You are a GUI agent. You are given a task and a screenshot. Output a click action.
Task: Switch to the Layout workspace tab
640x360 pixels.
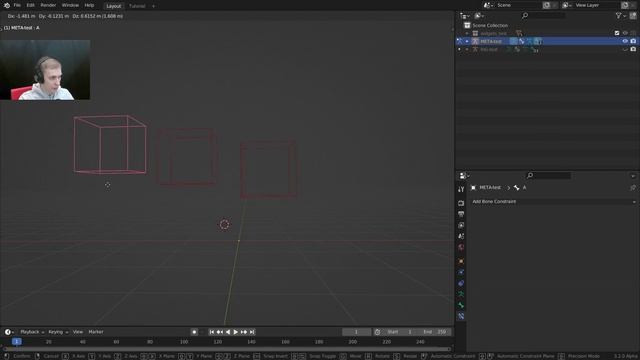[113, 6]
